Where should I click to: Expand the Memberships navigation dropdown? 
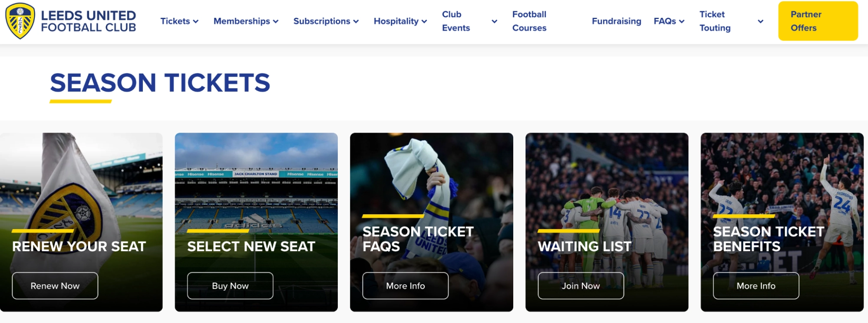[x=245, y=20]
